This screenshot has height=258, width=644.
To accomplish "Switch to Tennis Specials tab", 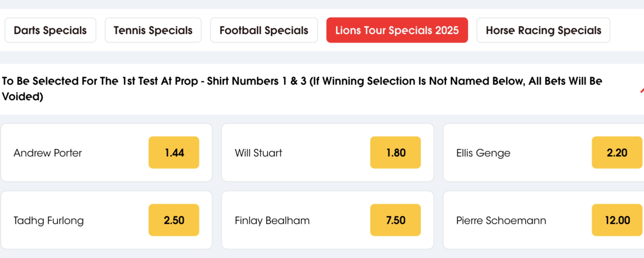I will click(x=153, y=30).
